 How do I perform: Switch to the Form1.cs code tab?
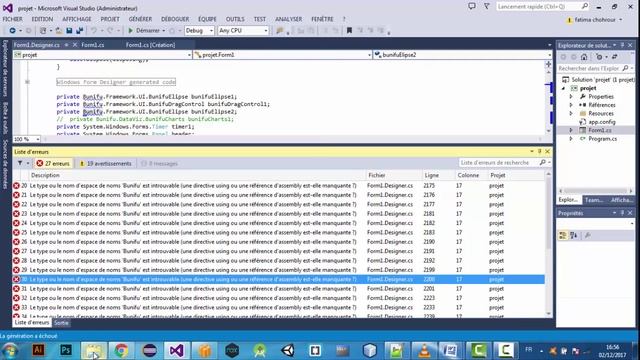93,45
